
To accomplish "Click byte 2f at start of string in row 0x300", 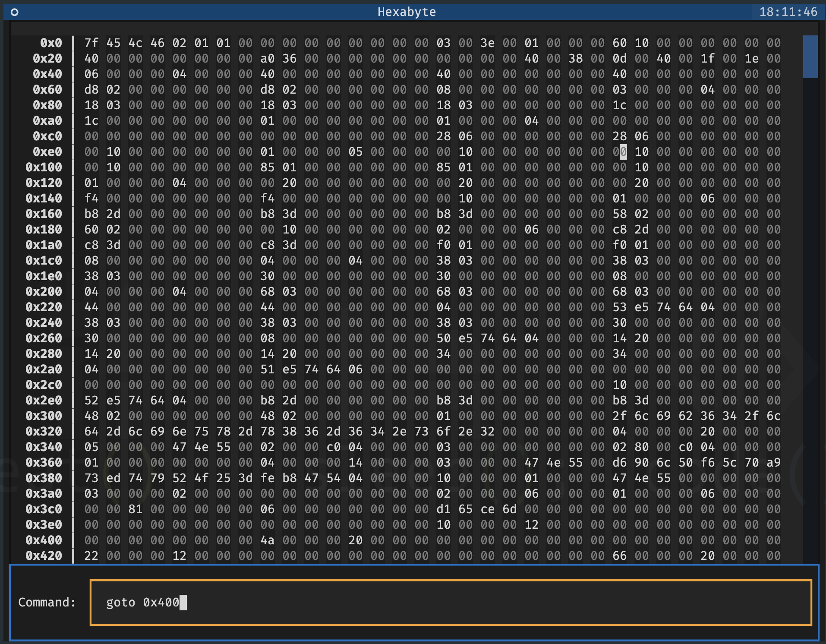I will coord(620,416).
